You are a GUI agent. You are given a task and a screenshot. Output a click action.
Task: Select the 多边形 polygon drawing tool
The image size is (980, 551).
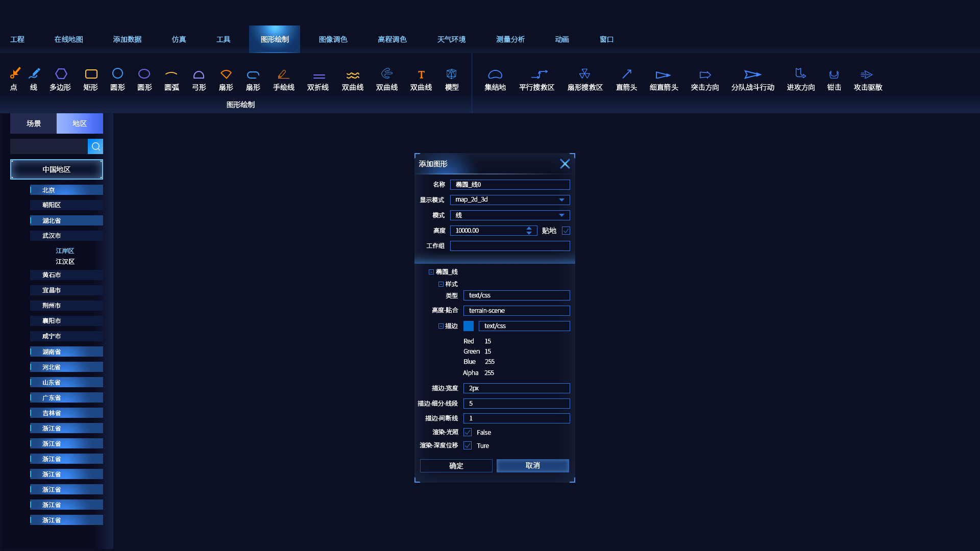(x=60, y=80)
